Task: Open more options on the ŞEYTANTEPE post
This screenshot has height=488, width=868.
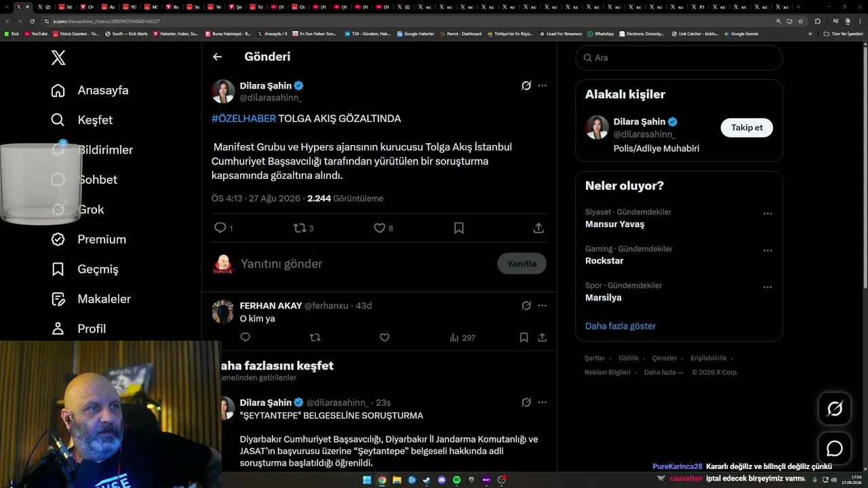Action: point(542,403)
